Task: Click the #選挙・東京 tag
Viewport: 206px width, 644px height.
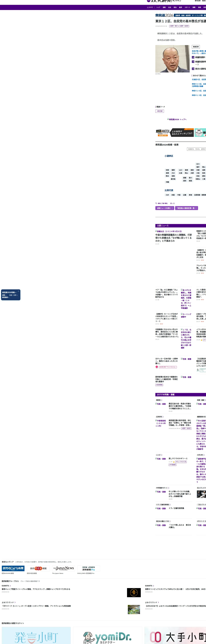Action: [173, 26]
